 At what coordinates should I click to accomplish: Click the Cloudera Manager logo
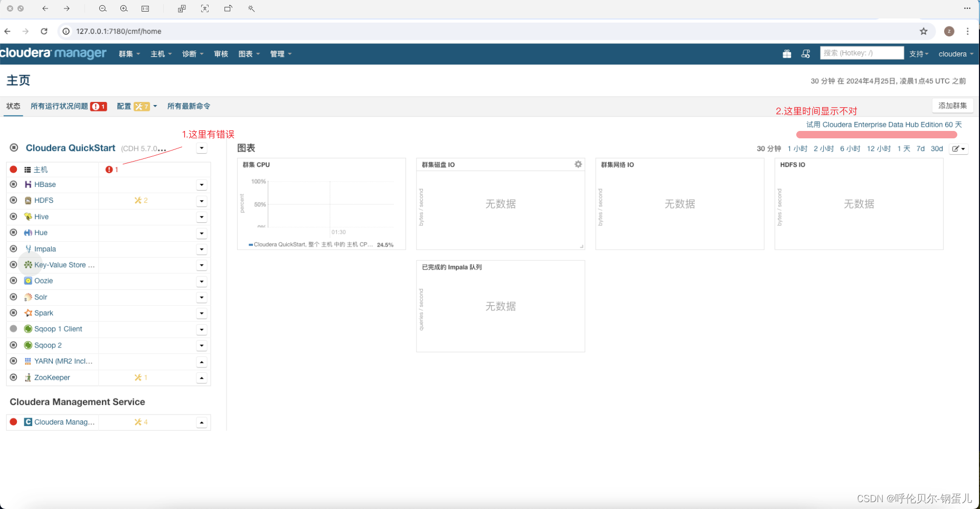click(53, 53)
